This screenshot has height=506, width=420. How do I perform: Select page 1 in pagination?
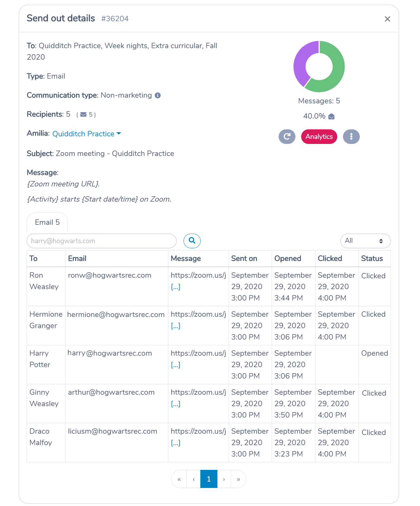click(x=209, y=479)
